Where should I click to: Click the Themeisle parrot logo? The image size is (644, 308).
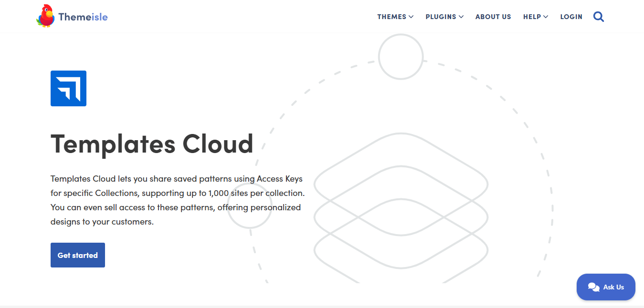(45, 16)
